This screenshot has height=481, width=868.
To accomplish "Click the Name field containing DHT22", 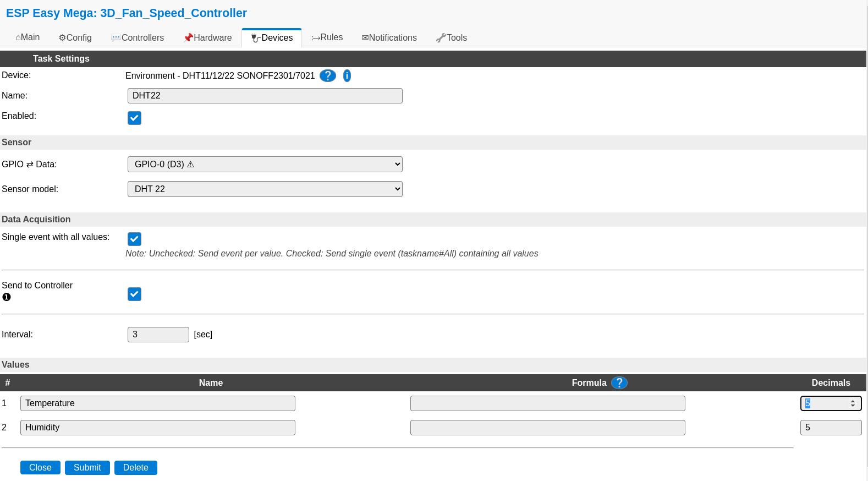I will tap(265, 96).
